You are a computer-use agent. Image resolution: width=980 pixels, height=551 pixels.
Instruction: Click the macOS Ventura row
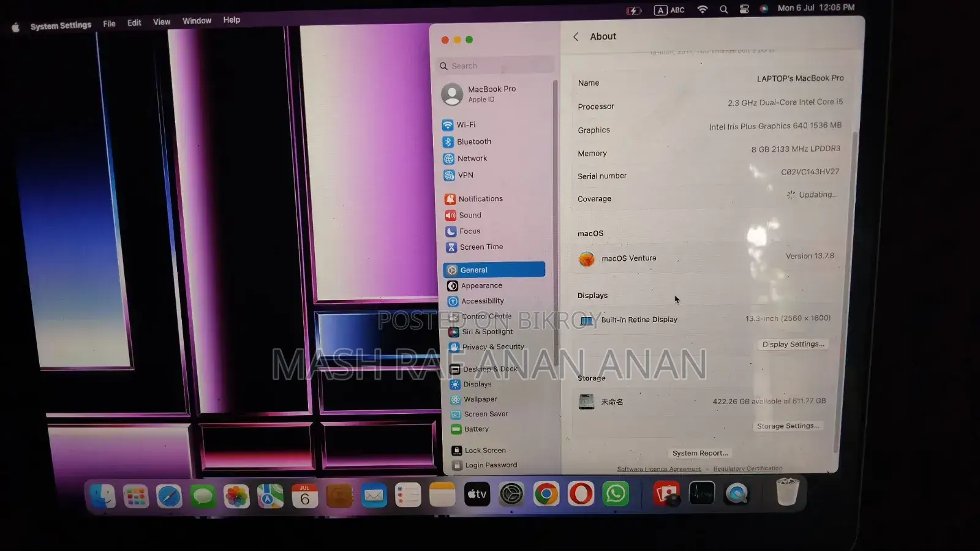point(706,258)
